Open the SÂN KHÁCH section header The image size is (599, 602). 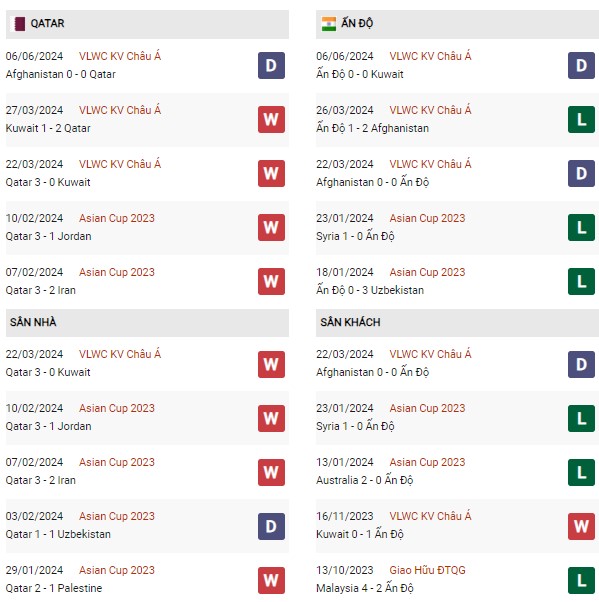pos(457,323)
